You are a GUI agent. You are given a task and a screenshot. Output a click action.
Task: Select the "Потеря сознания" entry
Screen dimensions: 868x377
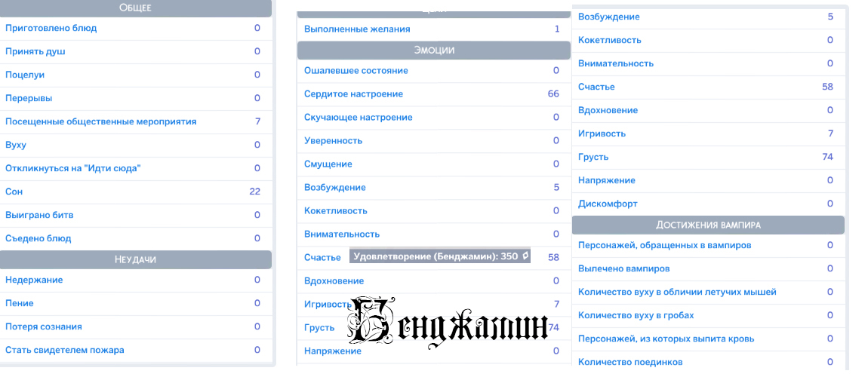tap(136, 326)
